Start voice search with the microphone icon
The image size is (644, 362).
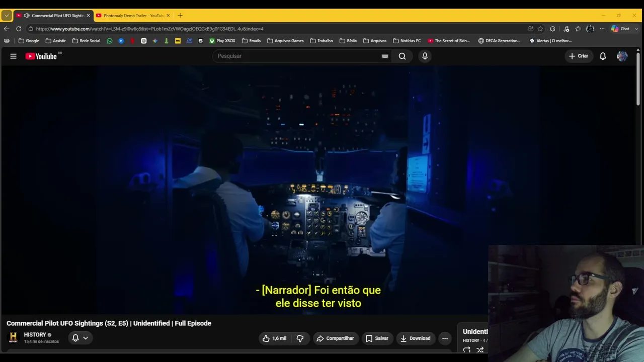425,56
